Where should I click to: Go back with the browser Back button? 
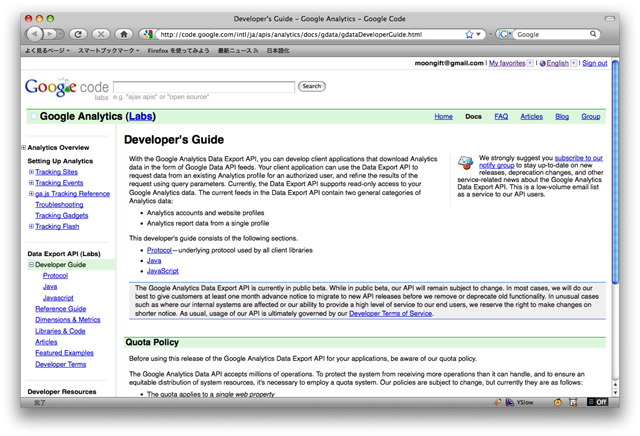[34, 34]
